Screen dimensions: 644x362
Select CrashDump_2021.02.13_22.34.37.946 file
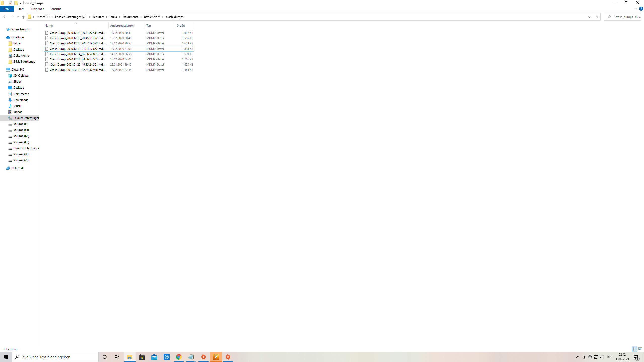point(77,70)
